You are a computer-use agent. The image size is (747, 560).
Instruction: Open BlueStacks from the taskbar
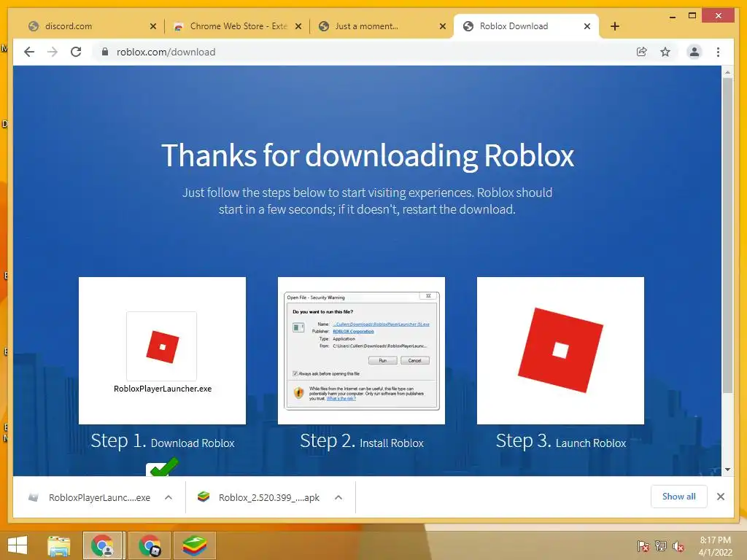point(194,545)
